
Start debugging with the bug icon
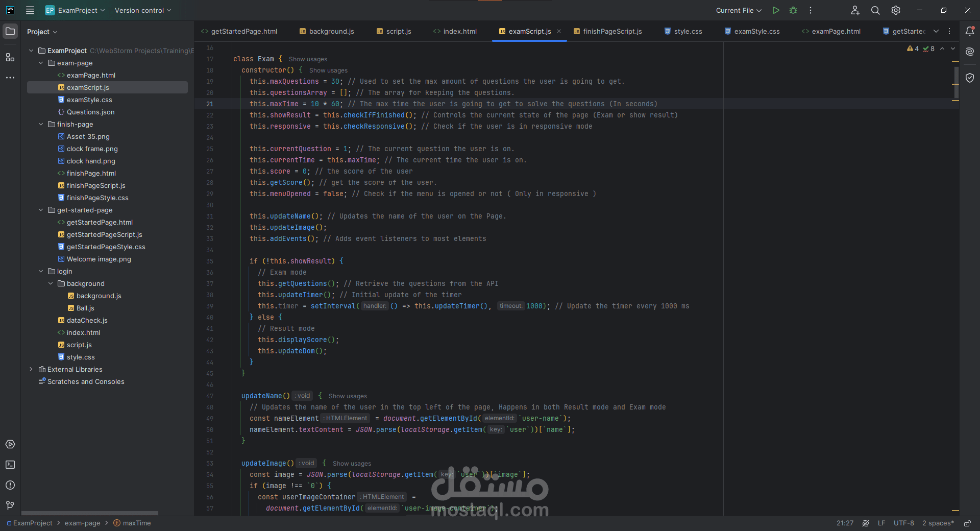[793, 10]
